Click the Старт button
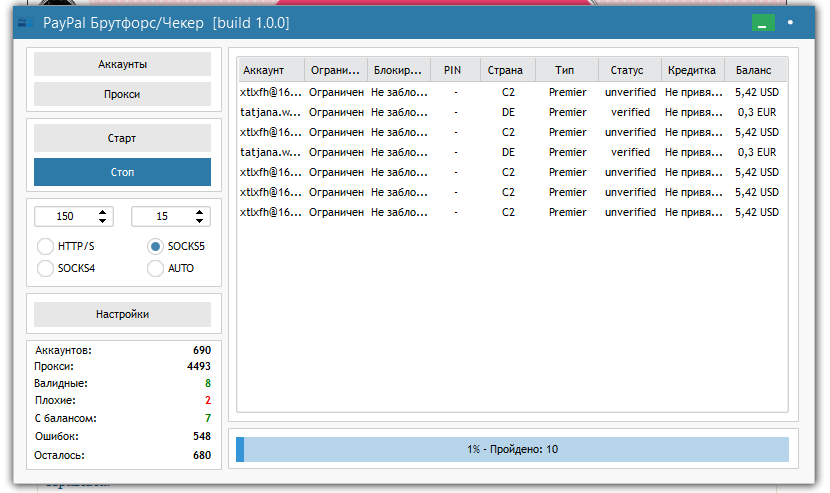The width and height of the screenshot is (830, 493). [122, 138]
